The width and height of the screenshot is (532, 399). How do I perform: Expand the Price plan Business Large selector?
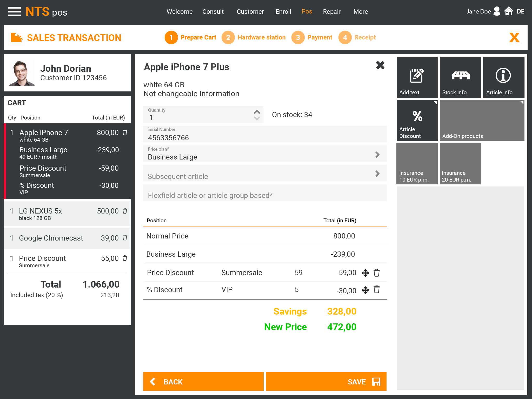click(377, 155)
